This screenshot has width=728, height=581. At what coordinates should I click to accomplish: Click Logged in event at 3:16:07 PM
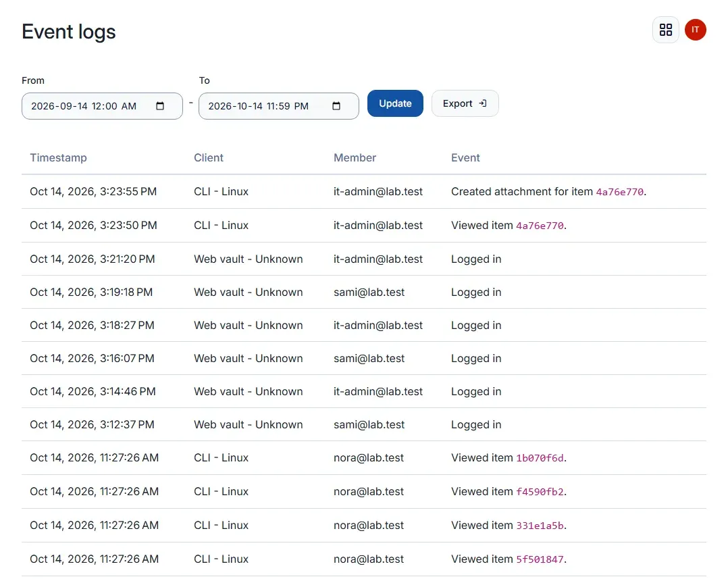(x=476, y=359)
